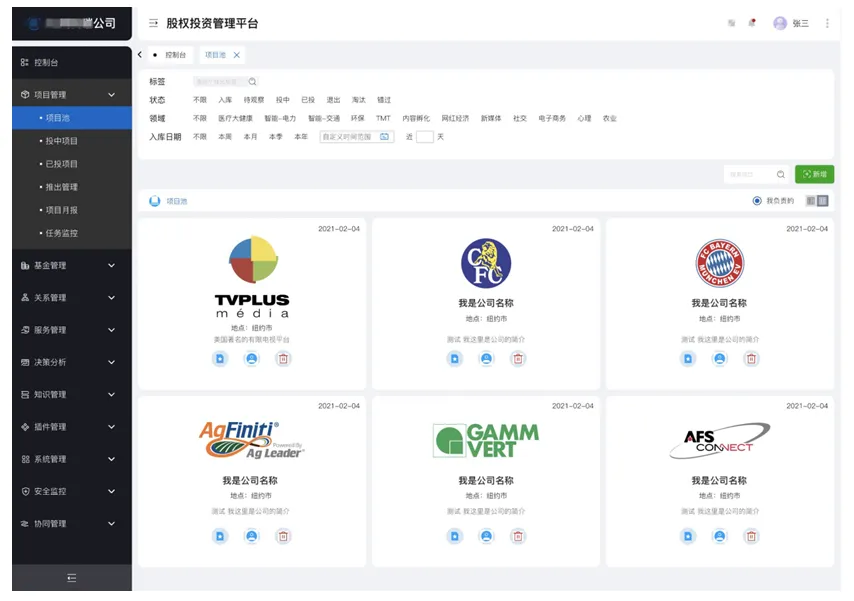Viewport: 854px width, 601px height.
Task: Open 任务监控 submenu item
Action: (72, 233)
